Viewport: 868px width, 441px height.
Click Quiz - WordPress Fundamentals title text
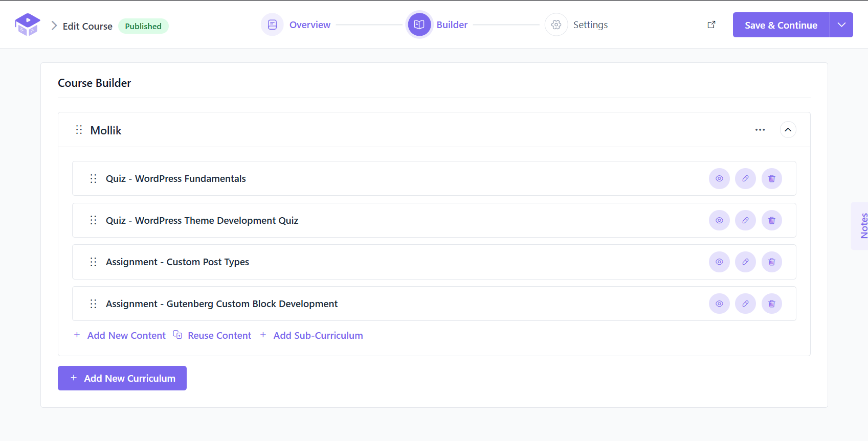[176, 178]
